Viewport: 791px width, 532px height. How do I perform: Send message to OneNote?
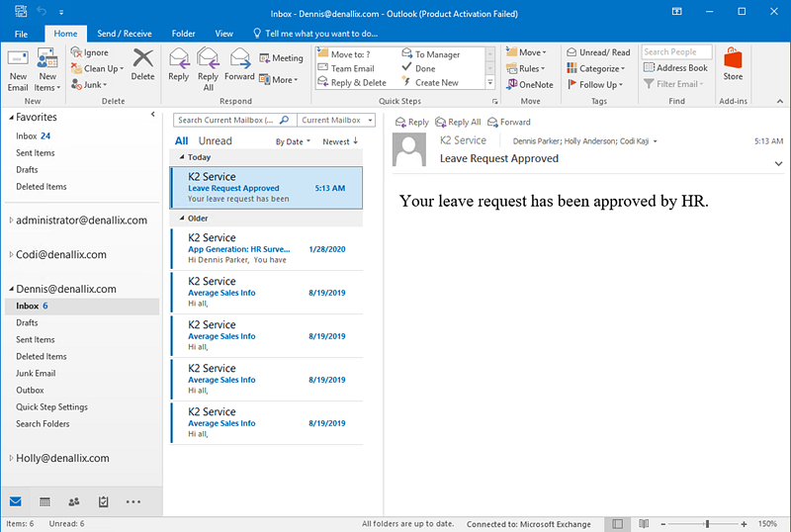pyautogui.click(x=529, y=84)
